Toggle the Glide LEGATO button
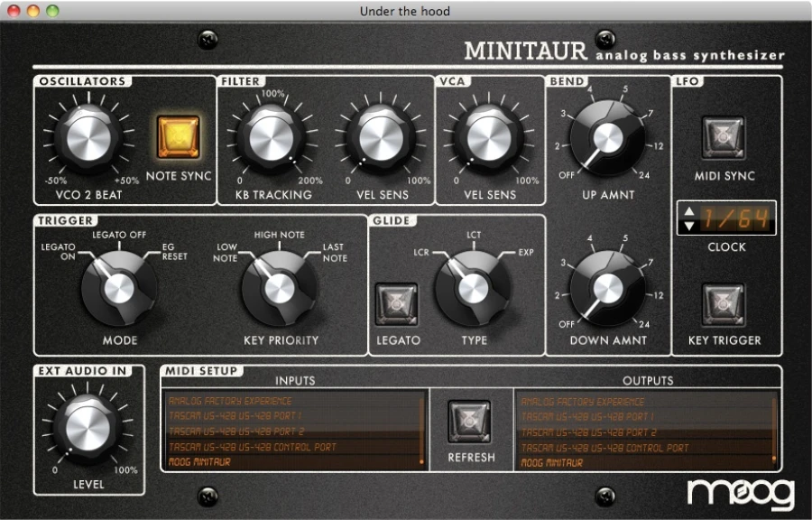Image resolution: width=812 pixels, height=520 pixels. pyautogui.click(x=397, y=304)
